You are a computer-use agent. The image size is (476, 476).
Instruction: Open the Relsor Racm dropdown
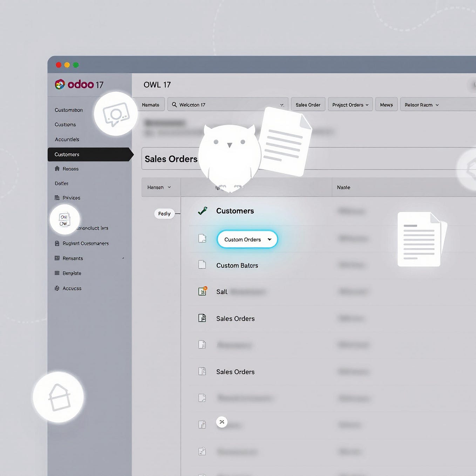coord(421,104)
